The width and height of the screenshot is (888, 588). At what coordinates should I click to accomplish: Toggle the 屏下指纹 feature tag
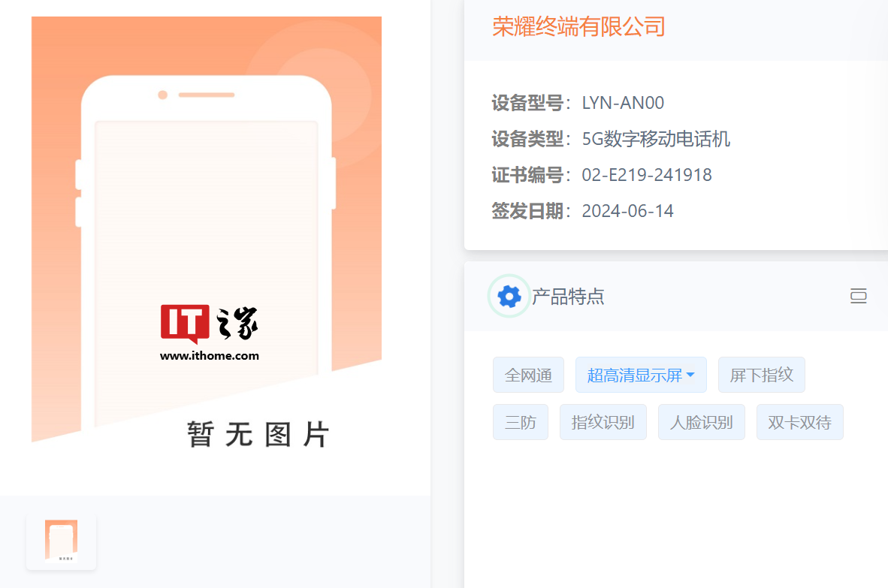(761, 375)
